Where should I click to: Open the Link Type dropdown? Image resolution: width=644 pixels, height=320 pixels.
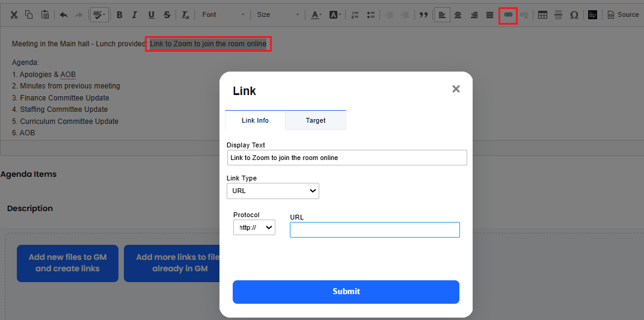[273, 191]
